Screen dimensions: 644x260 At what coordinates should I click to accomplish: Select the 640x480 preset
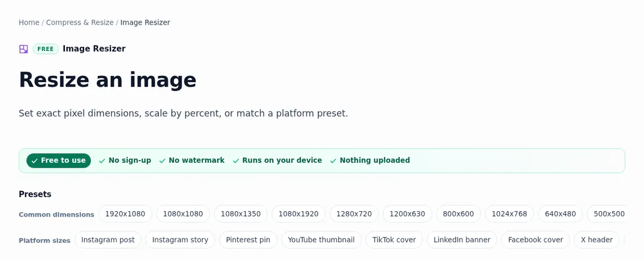[560, 214]
